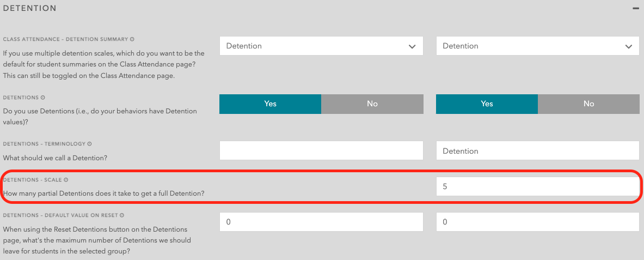
Task: Select Yes in the right Detentions toggle
Action: point(487,104)
